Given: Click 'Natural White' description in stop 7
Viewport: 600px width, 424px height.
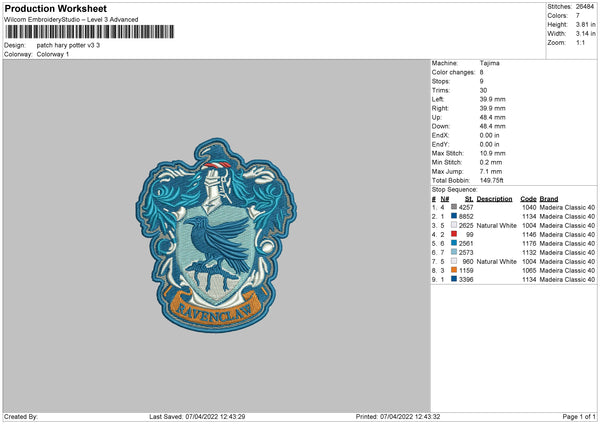Looking at the screenshot, I should (497, 261).
